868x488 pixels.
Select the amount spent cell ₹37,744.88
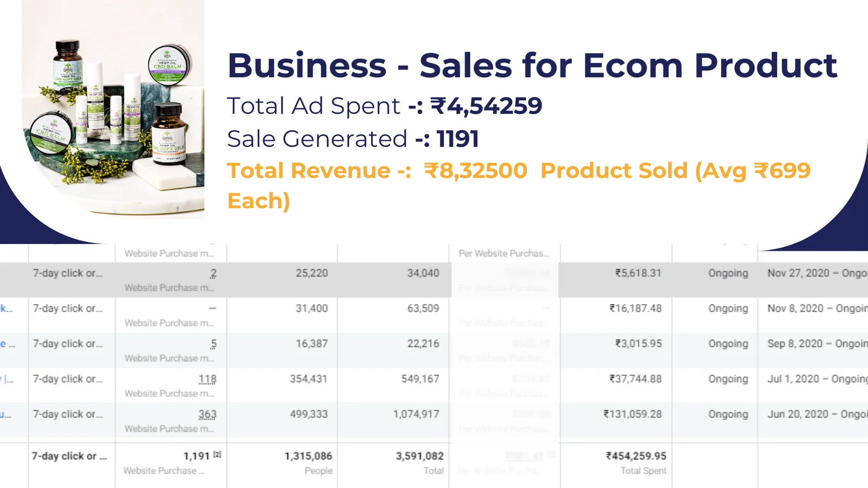pyautogui.click(x=635, y=379)
